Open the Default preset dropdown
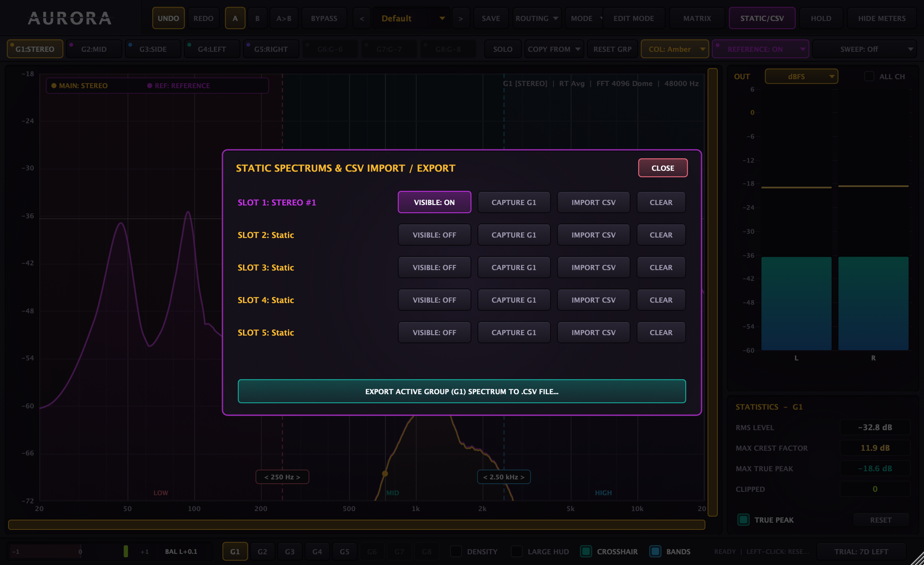This screenshot has height=565, width=924. click(412, 18)
